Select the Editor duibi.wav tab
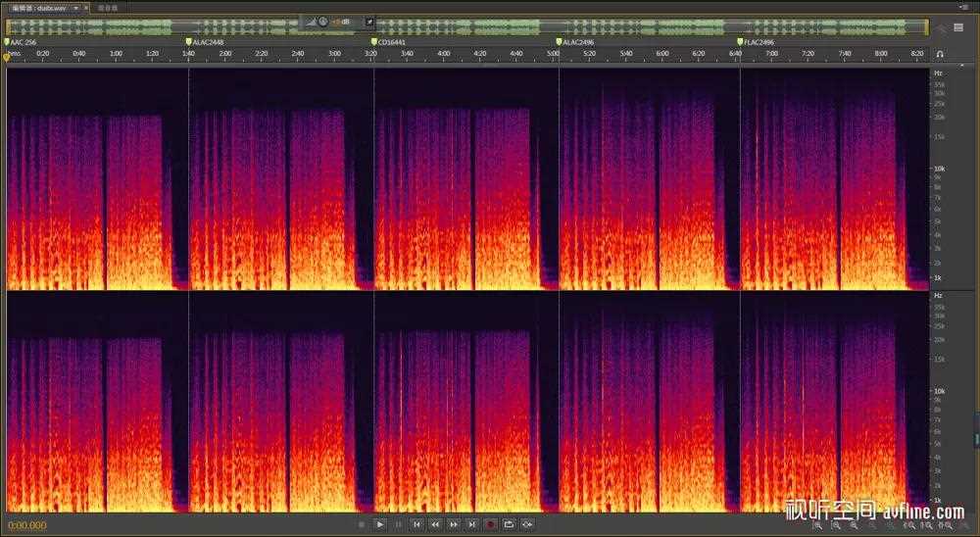 coord(43,7)
